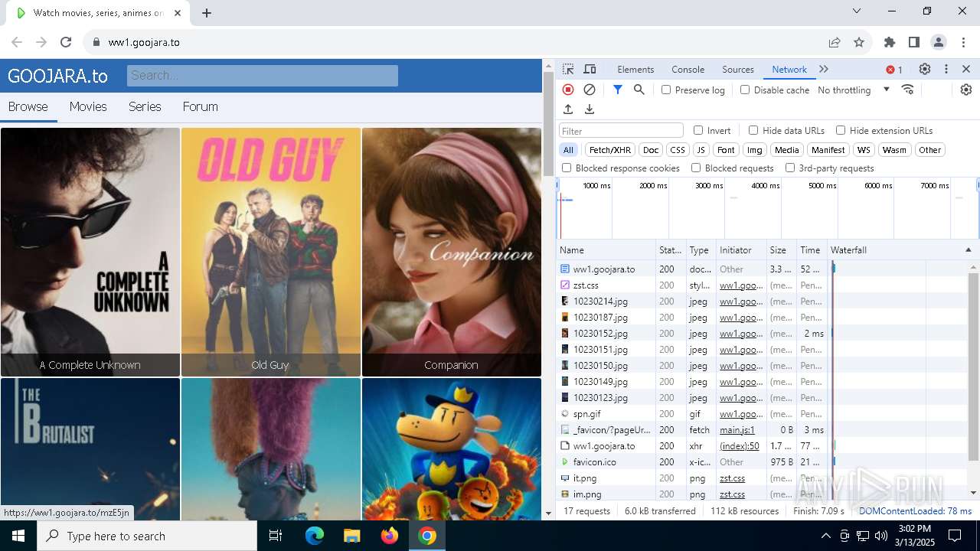Open DevTools settings gear

pyautogui.click(x=925, y=69)
